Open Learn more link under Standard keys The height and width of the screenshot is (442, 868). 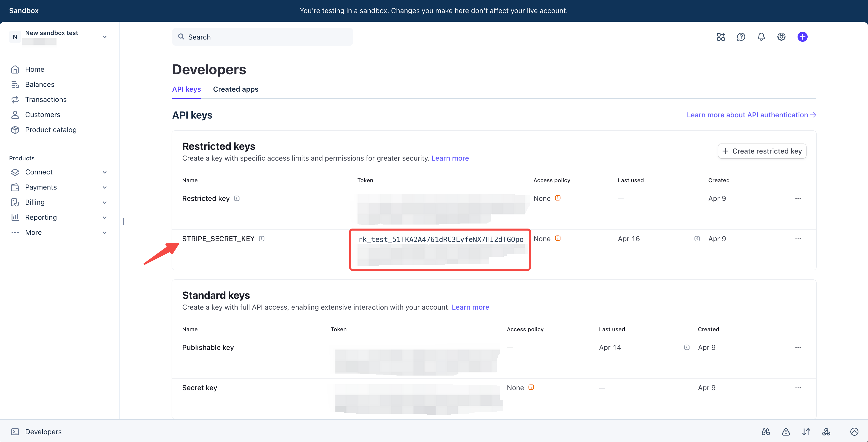[x=470, y=307]
